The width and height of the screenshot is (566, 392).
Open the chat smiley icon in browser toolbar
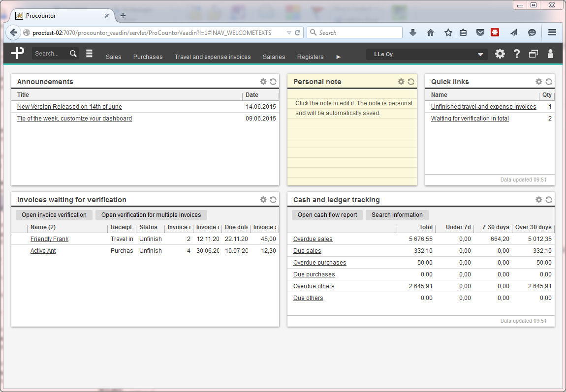click(x=532, y=32)
